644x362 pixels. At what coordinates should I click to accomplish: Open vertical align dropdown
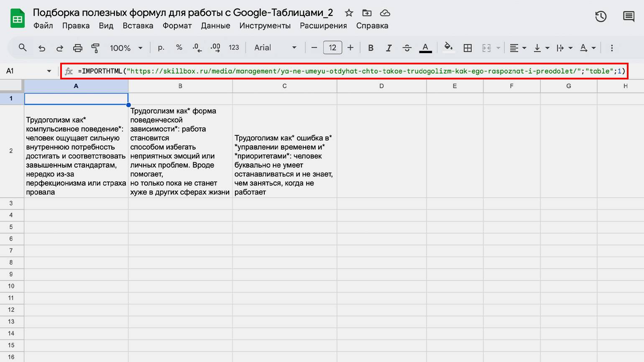[541, 48]
